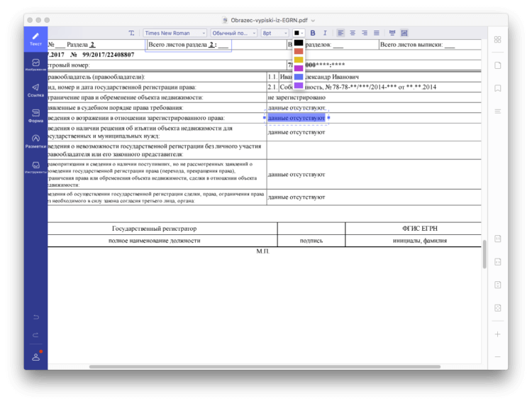Open the page panel icon

pos(497,65)
